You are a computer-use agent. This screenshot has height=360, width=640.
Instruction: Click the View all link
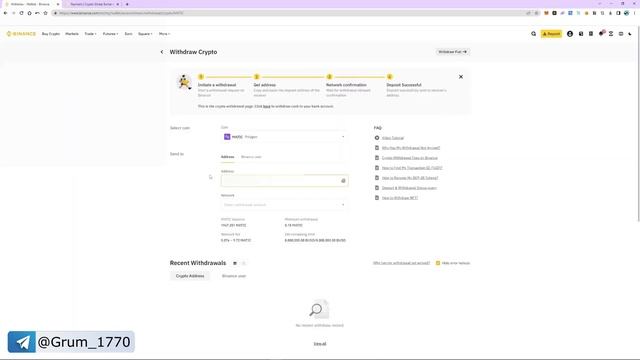tap(320, 344)
